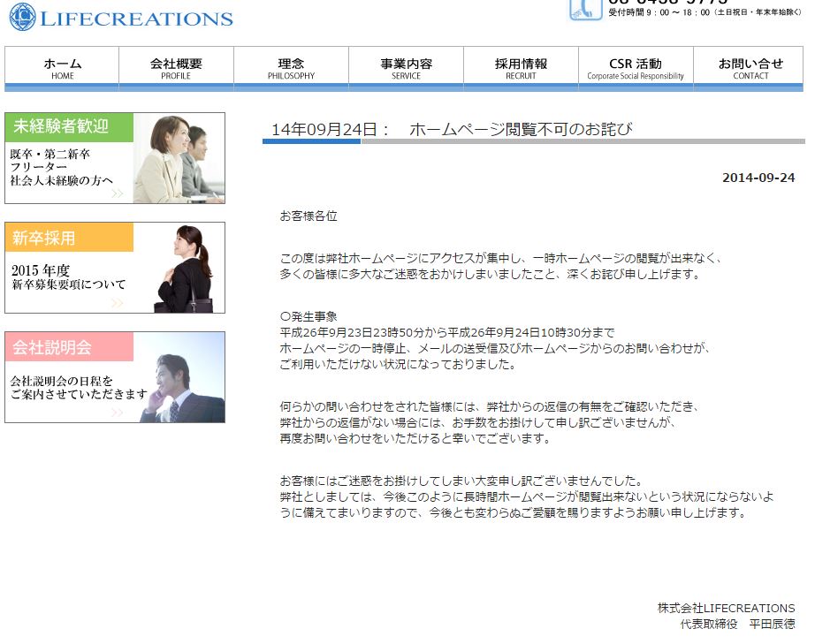
Task: Open お問い合せ CONTACT page
Action: click(x=750, y=69)
